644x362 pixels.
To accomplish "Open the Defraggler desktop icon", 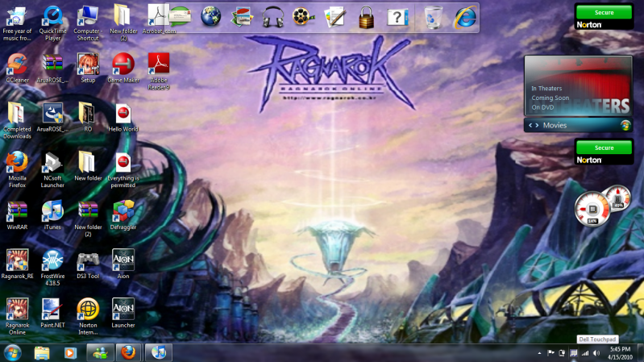I will [x=123, y=211].
